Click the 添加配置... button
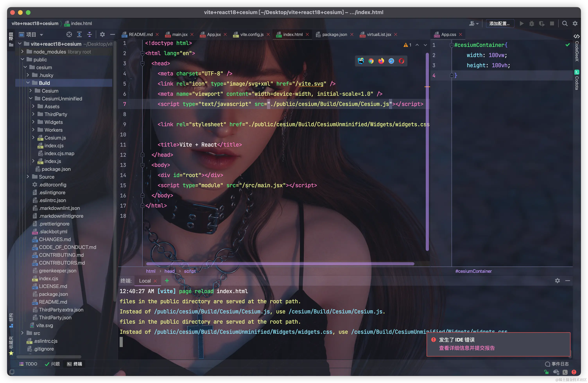 [x=500, y=23]
